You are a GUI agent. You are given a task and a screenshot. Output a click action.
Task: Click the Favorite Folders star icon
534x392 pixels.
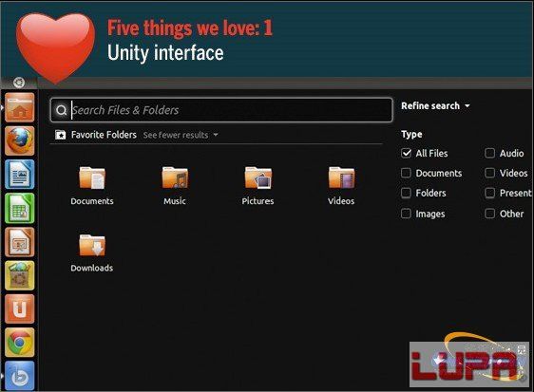coord(60,135)
